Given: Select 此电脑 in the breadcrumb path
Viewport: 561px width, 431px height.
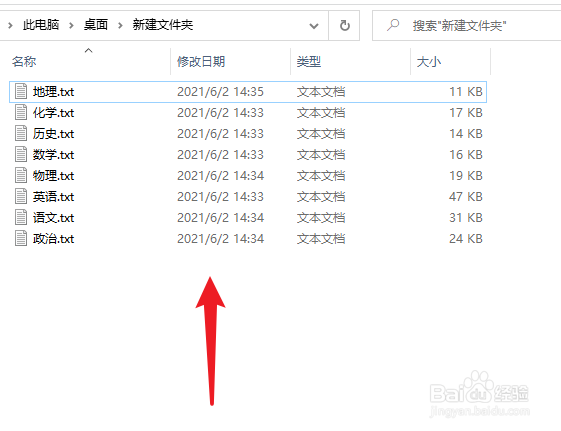Looking at the screenshot, I should coord(41,25).
